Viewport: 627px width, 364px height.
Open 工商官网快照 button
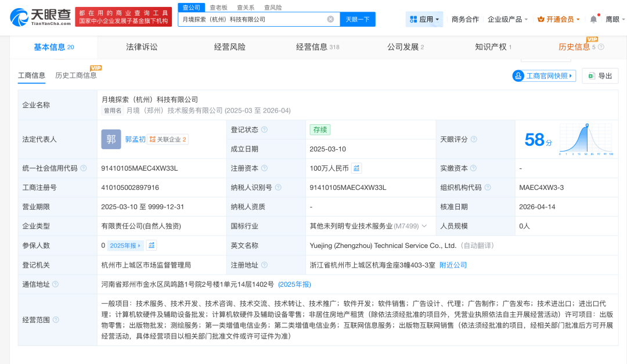tap(544, 75)
